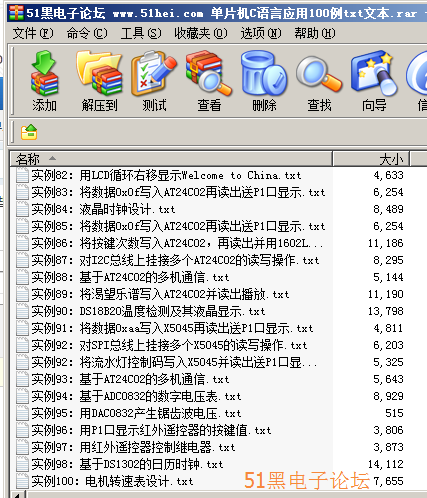The height and width of the screenshot is (498, 427).
Task: Click the 添加 (Add) toolbar icon
Action: [44, 81]
